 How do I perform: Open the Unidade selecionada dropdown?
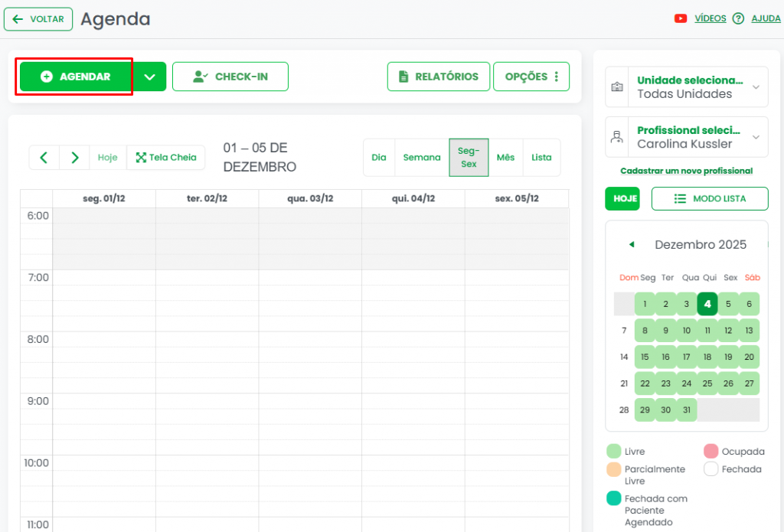(x=686, y=87)
